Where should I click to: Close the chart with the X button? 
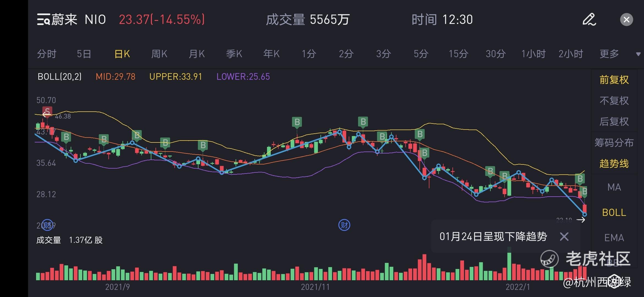point(627,20)
